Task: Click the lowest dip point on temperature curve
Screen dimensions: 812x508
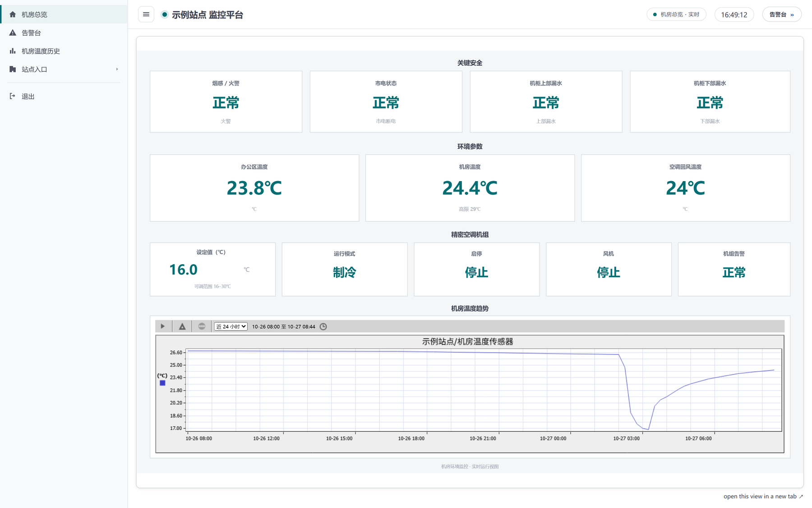Action: point(648,429)
